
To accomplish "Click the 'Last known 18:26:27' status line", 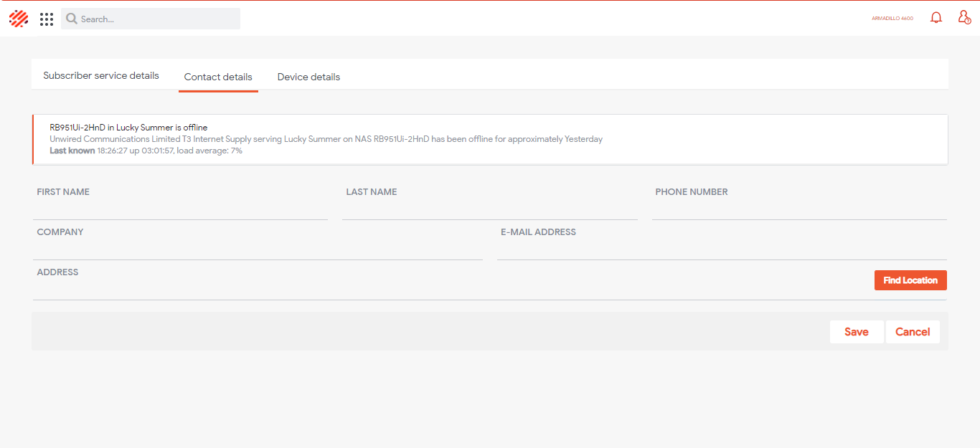I will click(146, 151).
